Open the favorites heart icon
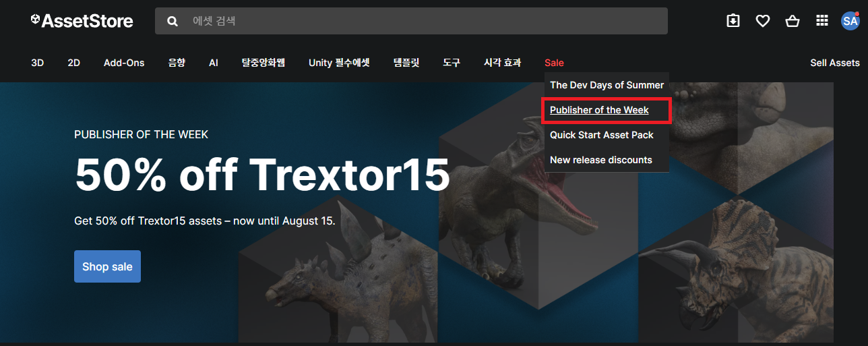The width and height of the screenshot is (868, 346). 763,21
